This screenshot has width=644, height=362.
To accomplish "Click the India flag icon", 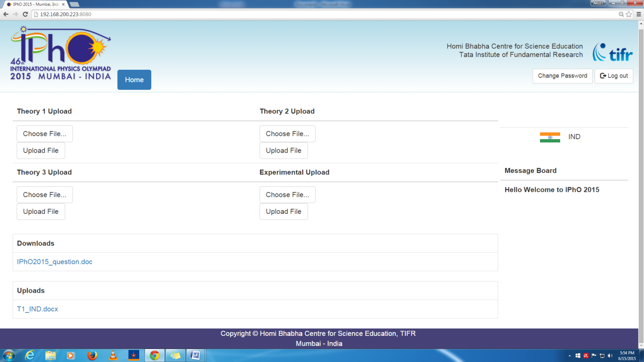I will click(550, 137).
